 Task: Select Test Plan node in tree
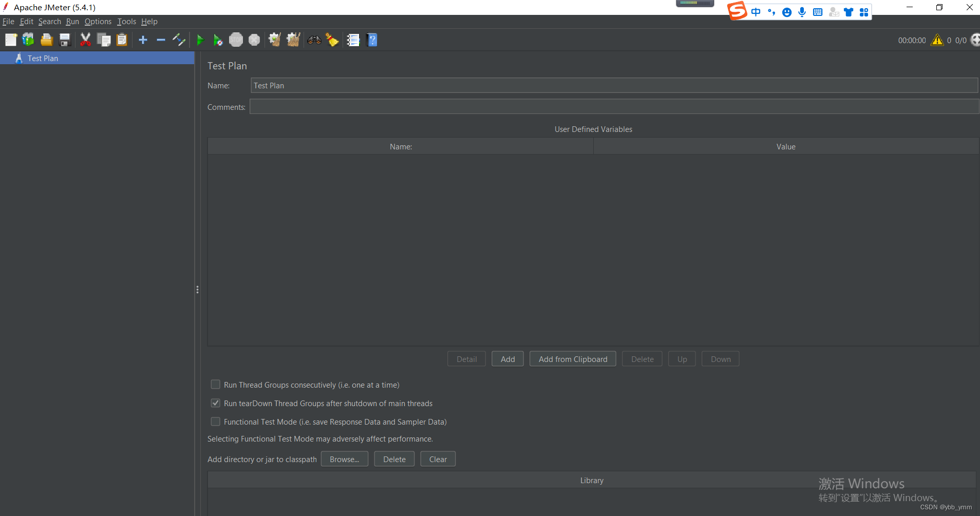click(97, 58)
